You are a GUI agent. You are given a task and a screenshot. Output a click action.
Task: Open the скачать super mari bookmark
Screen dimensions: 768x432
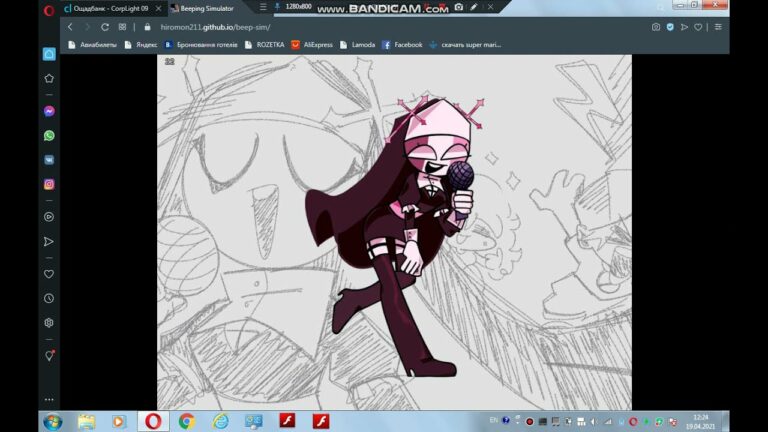(x=465, y=45)
